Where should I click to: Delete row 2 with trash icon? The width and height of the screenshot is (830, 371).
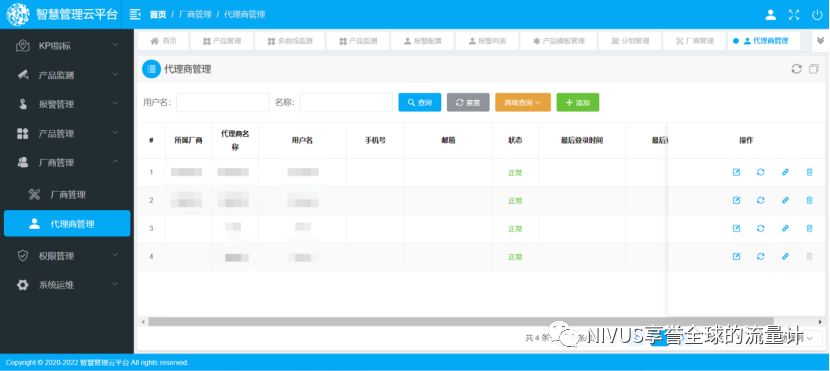tap(809, 200)
